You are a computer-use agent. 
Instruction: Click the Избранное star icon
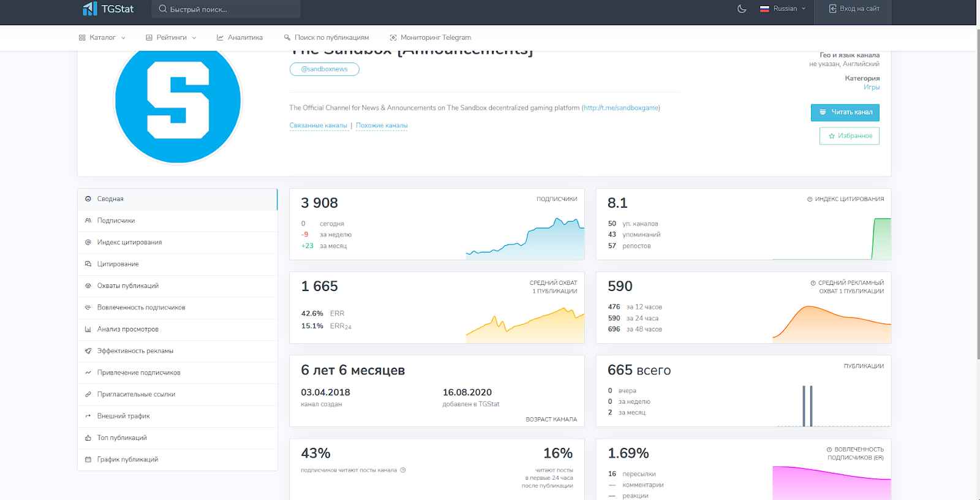832,136
